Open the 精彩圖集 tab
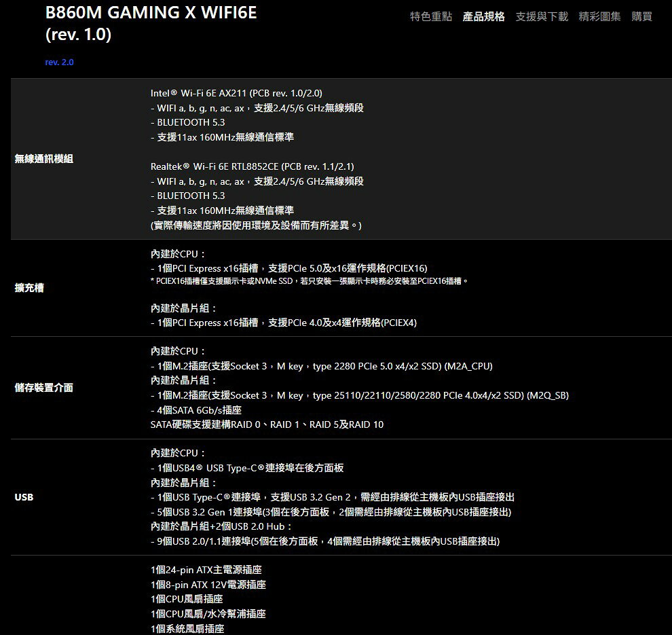 pos(599,16)
